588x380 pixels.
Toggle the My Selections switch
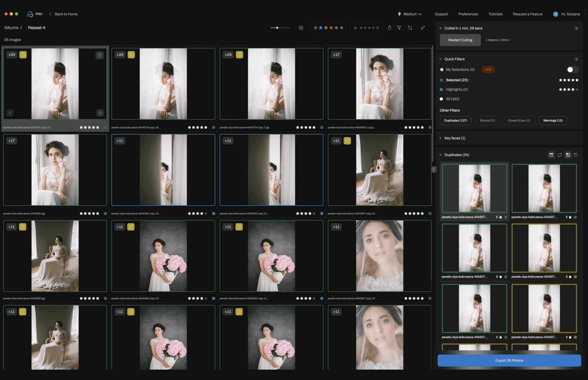pyautogui.click(x=572, y=70)
